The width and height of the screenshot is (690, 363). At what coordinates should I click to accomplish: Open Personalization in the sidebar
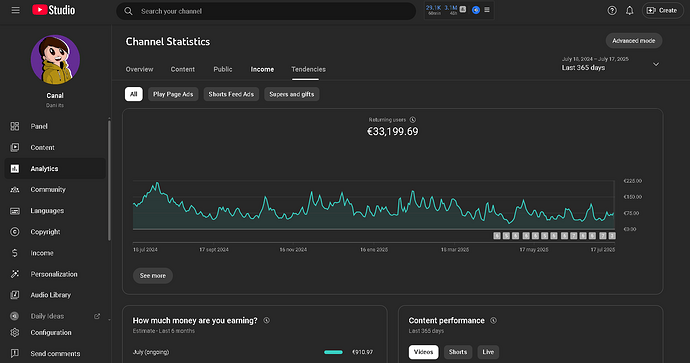(55, 274)
